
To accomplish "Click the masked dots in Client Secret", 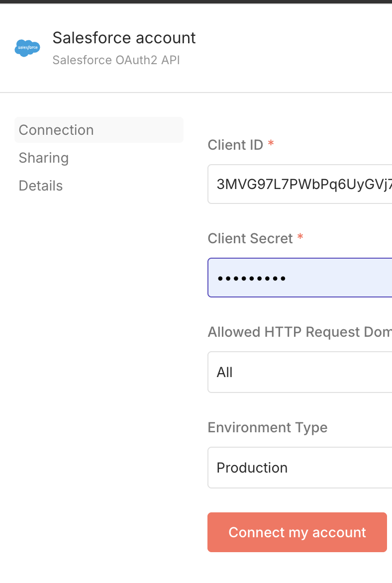I will click(251, 278).
